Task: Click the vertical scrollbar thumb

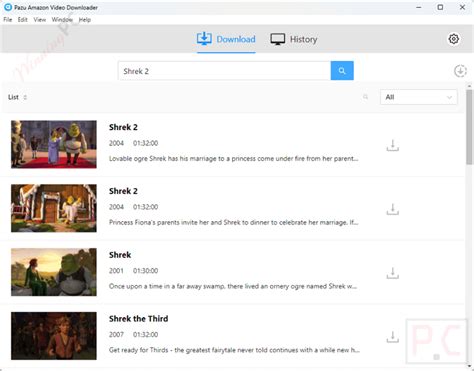Action: point(469,127)
